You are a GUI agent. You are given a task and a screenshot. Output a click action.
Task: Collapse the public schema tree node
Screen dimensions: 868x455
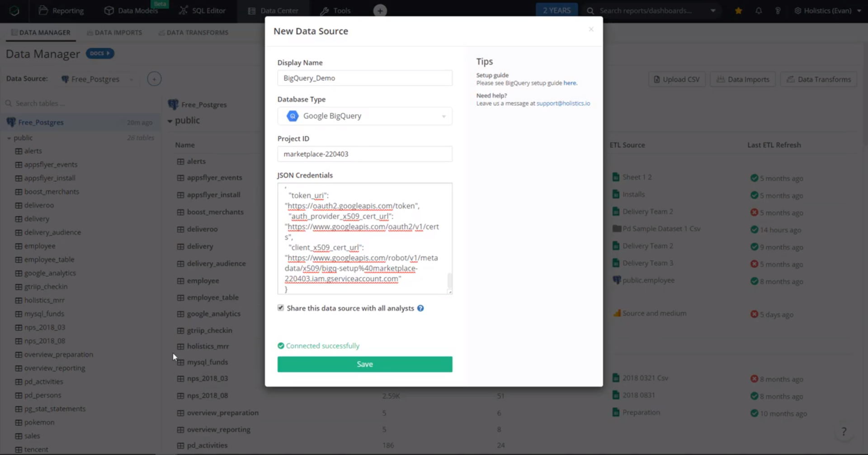9,138
